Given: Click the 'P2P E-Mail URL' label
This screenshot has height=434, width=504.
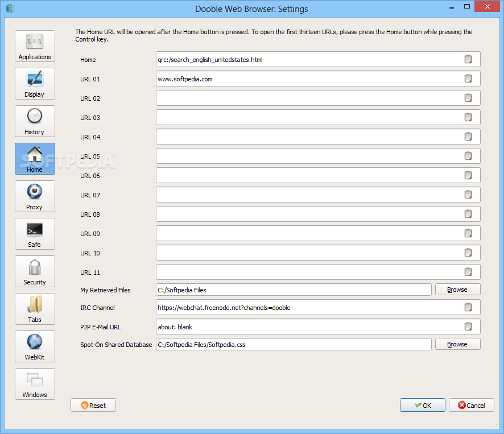Looking at the screenshot, I should pos(101,327).
